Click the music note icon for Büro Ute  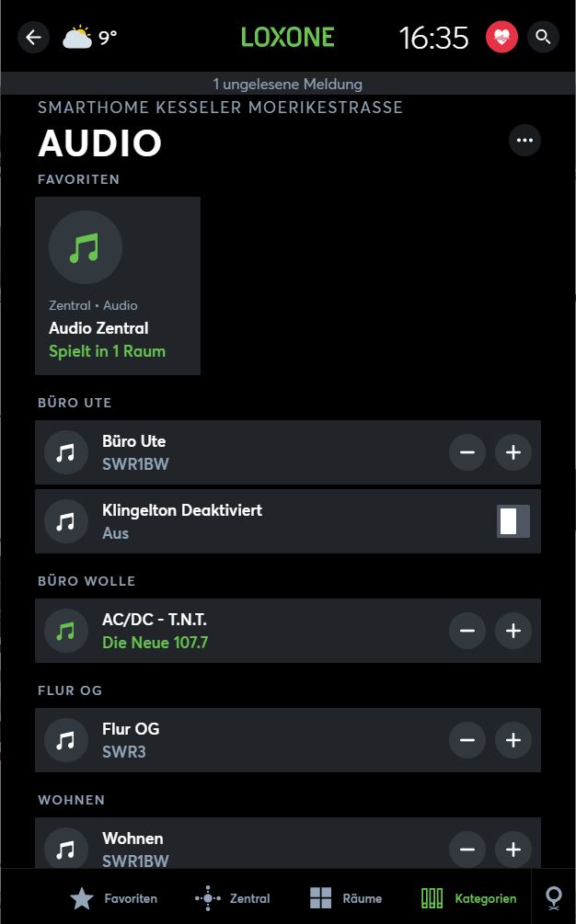65,452
